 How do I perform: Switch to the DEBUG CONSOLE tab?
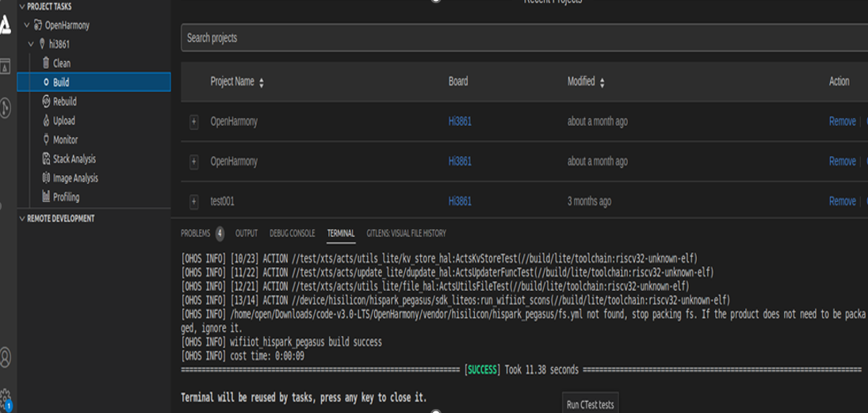pos(293,233)
